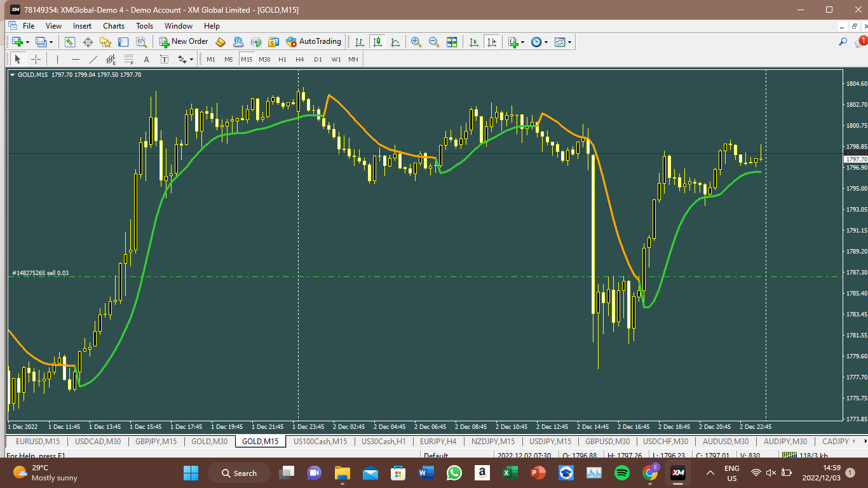Expand the Profiles dropdown
Screen dimensions: 868x488
(x=51, y=42)
